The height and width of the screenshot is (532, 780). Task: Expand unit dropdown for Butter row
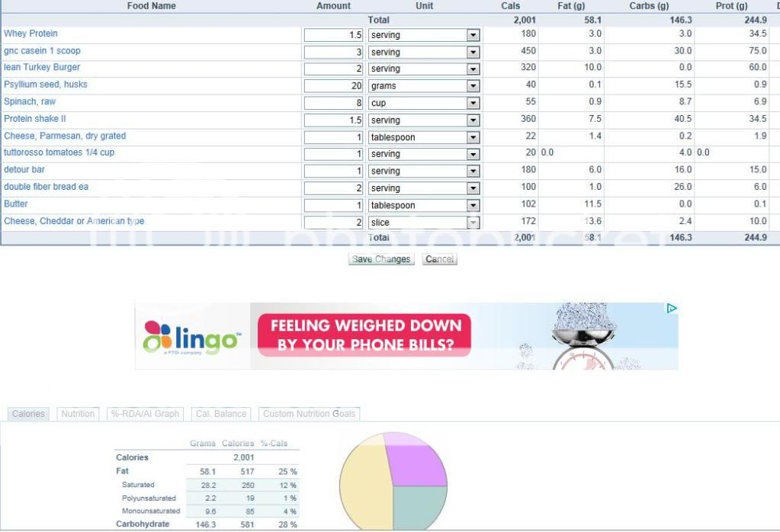473,206
